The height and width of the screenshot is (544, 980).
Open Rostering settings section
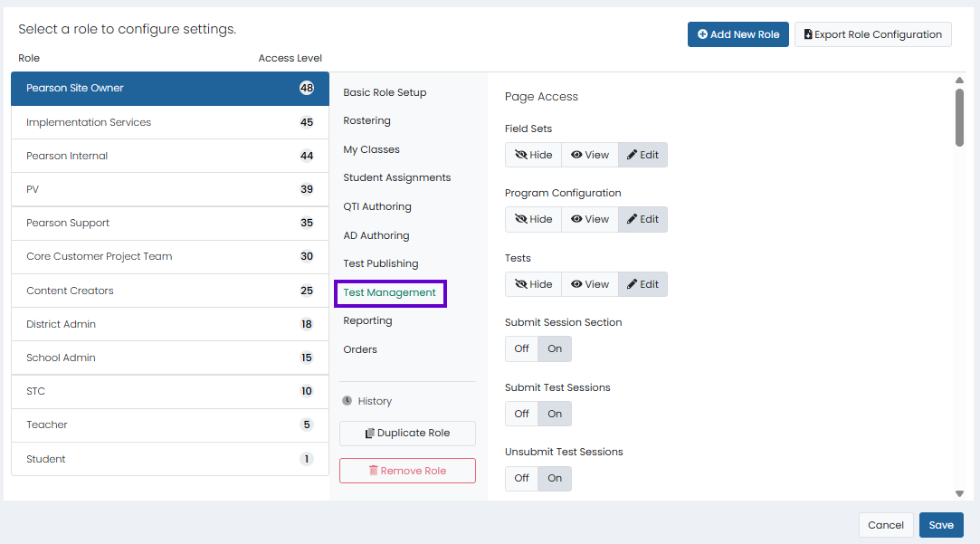[x=366, y=120]
